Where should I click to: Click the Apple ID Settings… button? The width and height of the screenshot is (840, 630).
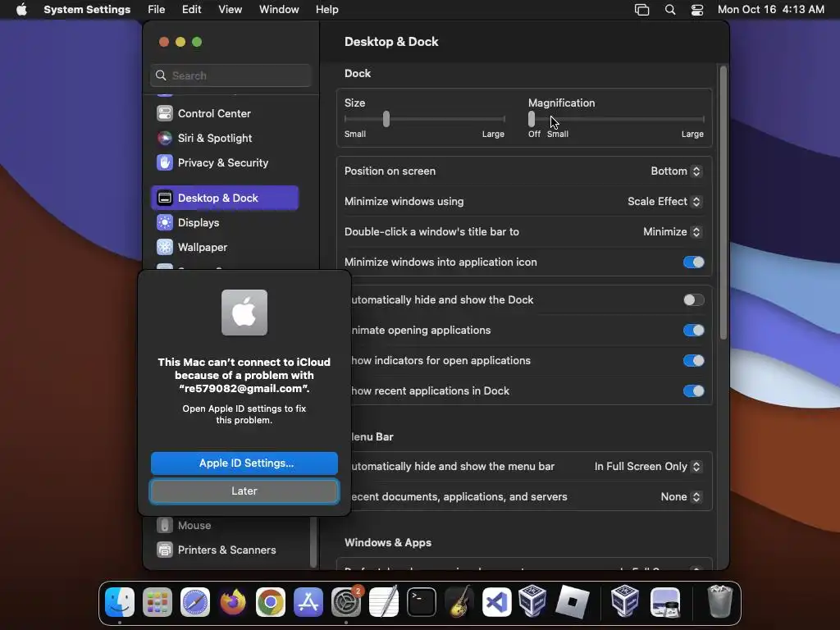pyautogui.click(x=244, y=463)
